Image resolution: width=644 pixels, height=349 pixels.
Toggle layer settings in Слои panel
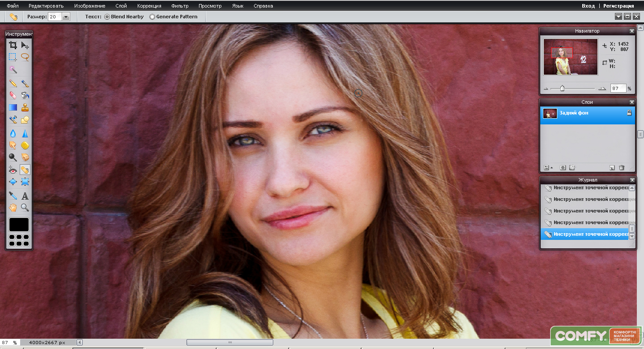[547, 168]
